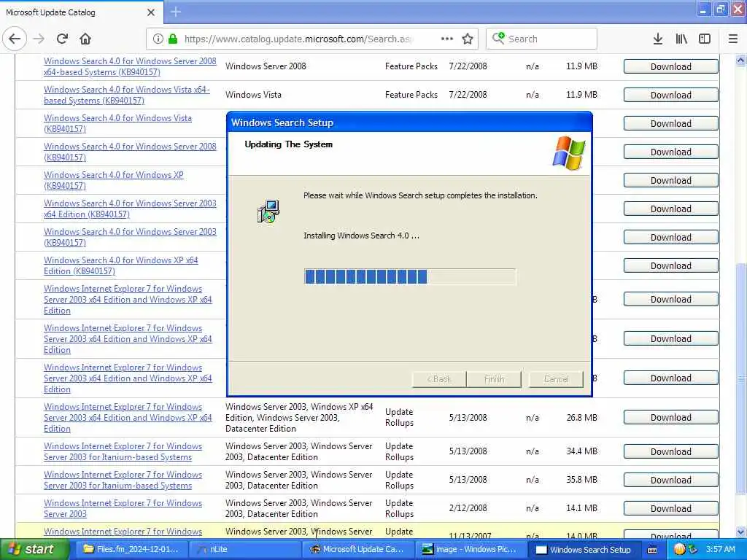The image size is (747, 560).
Task: Click the 3:57 AM taskbar clock
Action: (x=720, y=549)
